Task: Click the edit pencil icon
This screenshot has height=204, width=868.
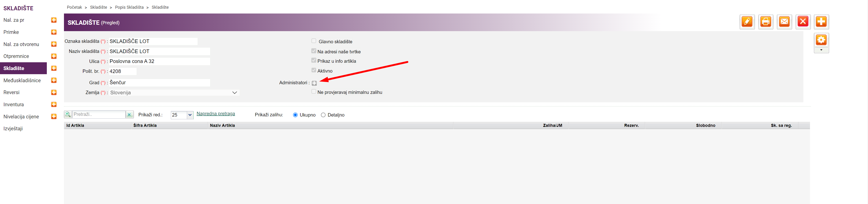Action: pyautogui.click(x=747, y=22)
